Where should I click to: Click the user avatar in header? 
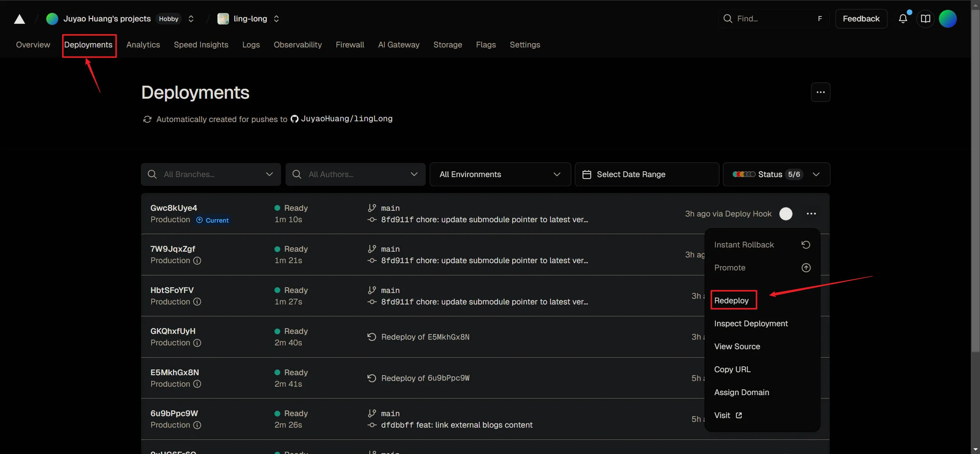947,19
